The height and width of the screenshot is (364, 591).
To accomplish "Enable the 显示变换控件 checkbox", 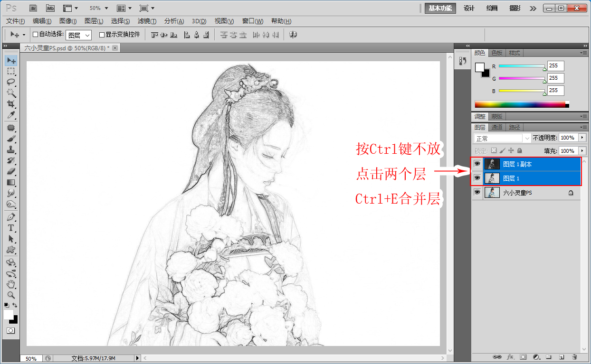I will click(x=102, y=35).
